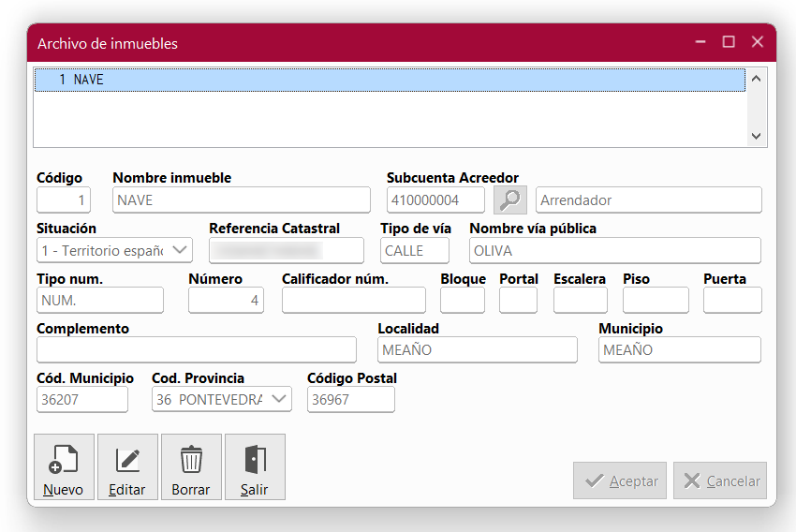The height and width of the screenshot is (532, 796).
Task: Click the Localidad text field
Action: pyautogui.click(x=478, y=350)
